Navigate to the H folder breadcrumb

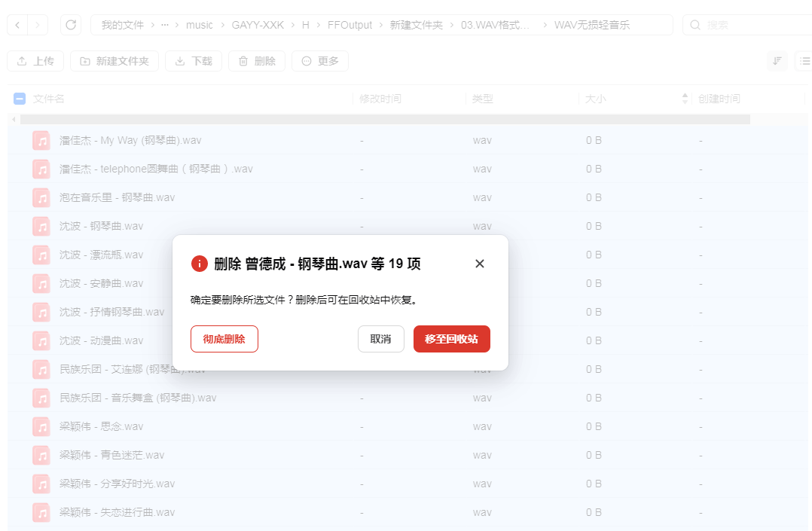(306, 25)
